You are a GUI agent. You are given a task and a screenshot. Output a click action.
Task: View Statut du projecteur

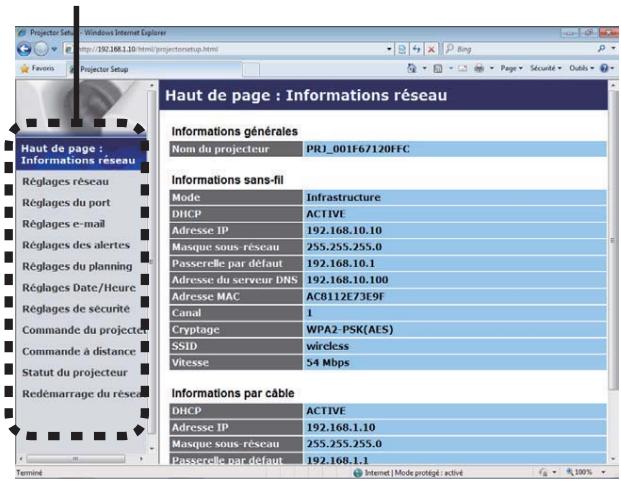74,373
